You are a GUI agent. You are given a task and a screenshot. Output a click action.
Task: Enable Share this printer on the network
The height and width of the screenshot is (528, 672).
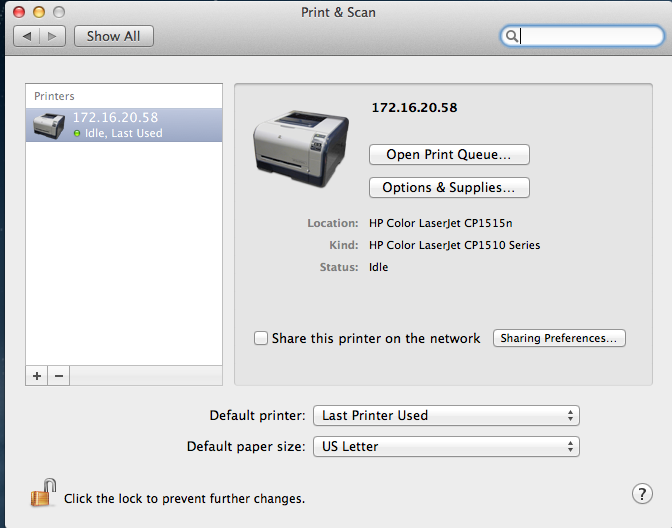261,339
